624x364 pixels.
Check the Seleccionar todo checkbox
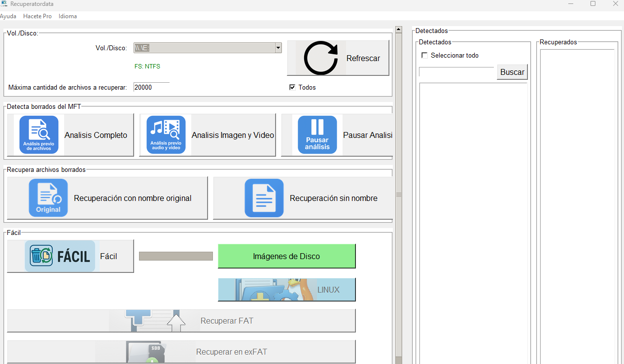(424, 55)
